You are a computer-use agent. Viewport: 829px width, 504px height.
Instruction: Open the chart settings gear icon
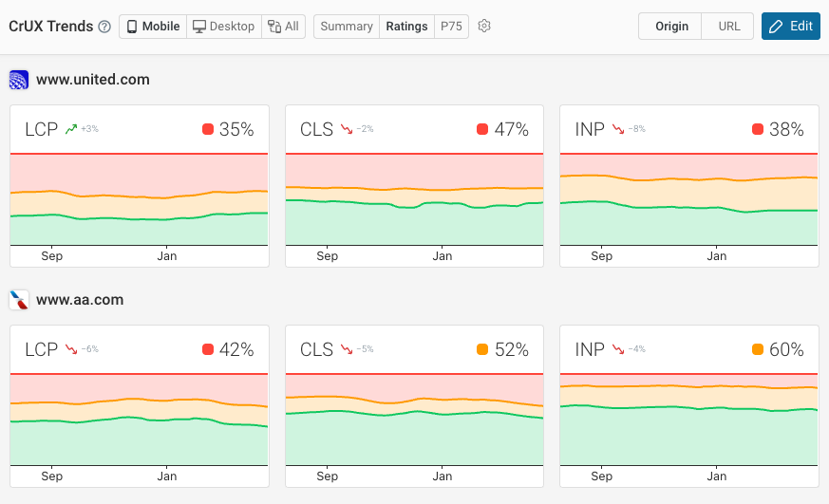click(484, 26)
